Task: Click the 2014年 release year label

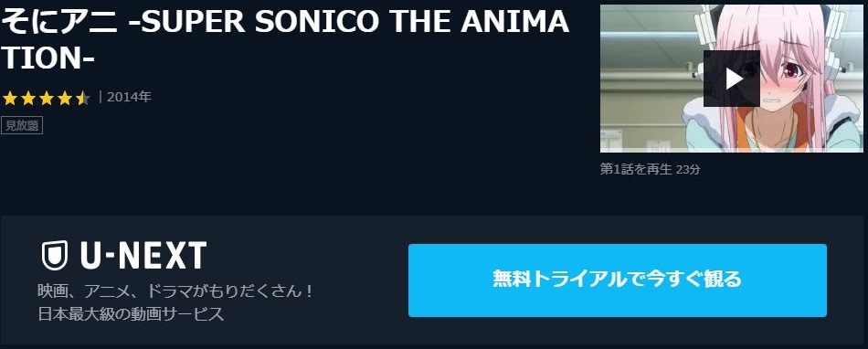Action: coord(129,98)
